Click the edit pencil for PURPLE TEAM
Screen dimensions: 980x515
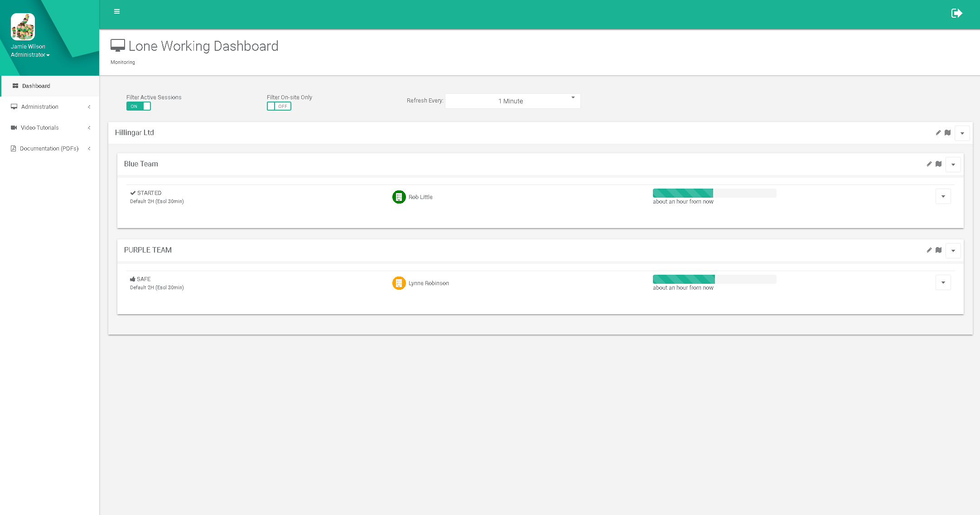[x=929, y=250]
